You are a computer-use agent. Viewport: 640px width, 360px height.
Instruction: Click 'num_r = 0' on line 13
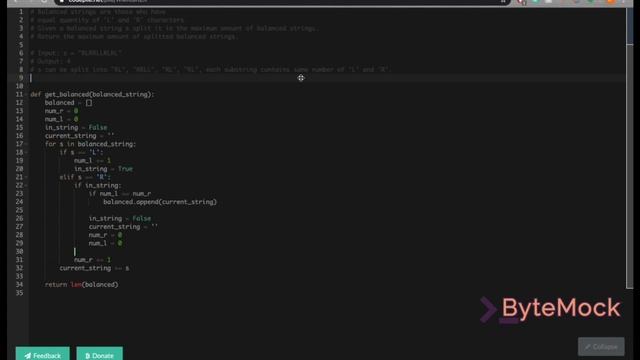[x=61, y=111]
